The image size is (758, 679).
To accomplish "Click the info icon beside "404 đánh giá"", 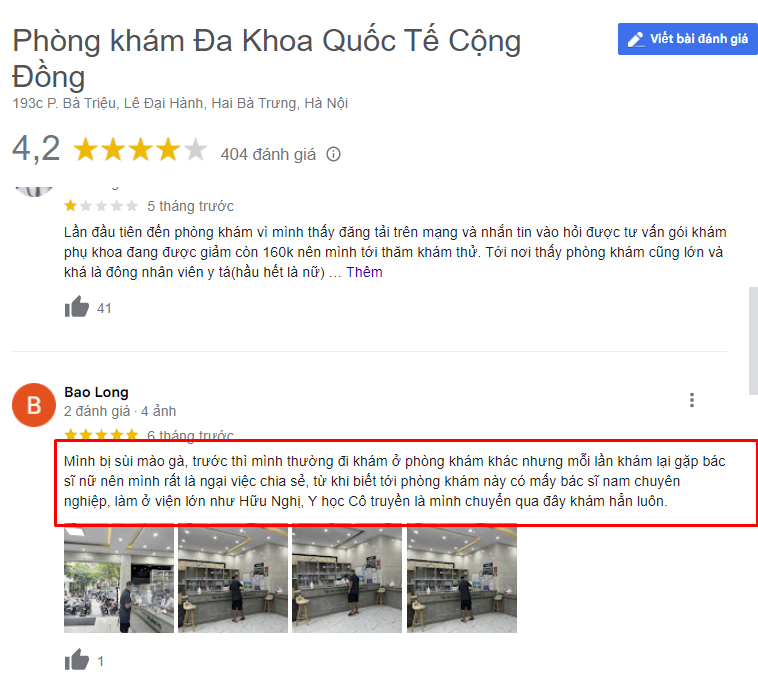I will coord(334,154).
